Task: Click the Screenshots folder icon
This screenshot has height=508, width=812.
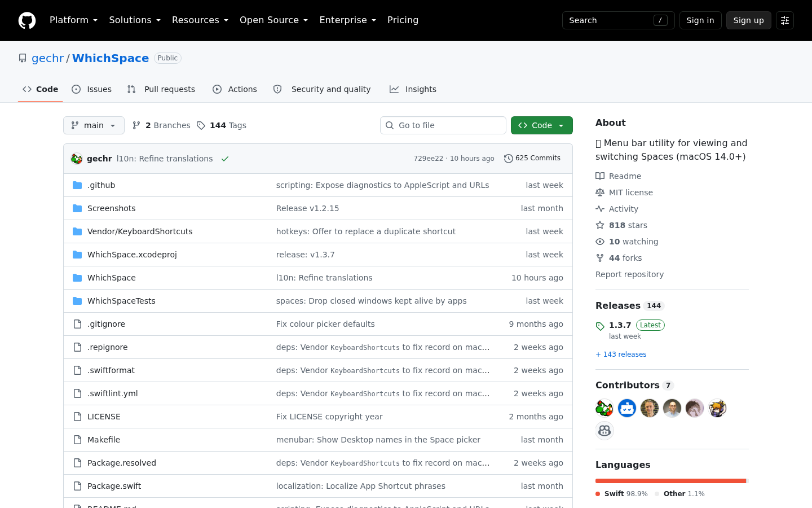Action: tap(77, 208)
